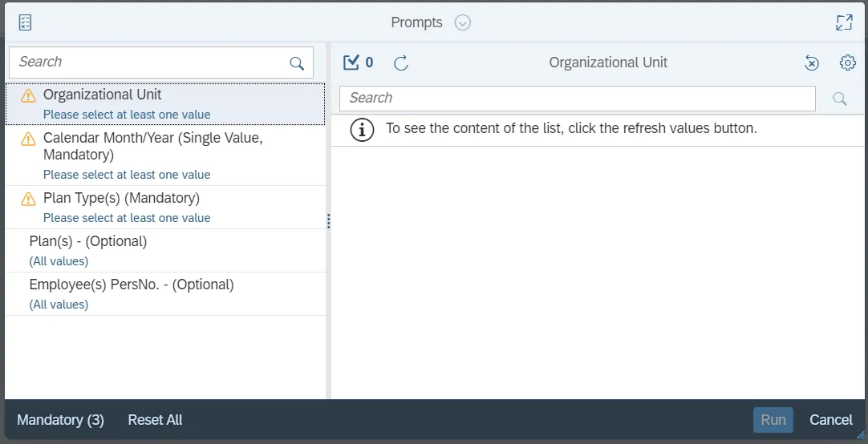Open the prompt settings gear icon
The image size is (868, 444).
(847, 63)
